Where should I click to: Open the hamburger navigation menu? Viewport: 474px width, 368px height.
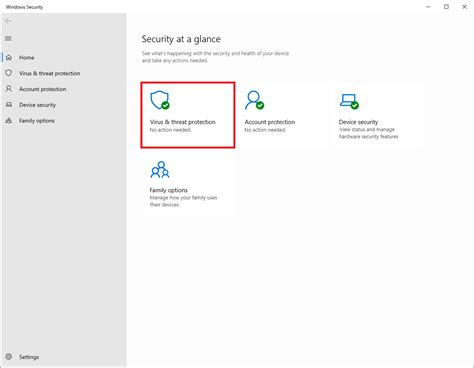pyautogui.click(x=8, y=38)
